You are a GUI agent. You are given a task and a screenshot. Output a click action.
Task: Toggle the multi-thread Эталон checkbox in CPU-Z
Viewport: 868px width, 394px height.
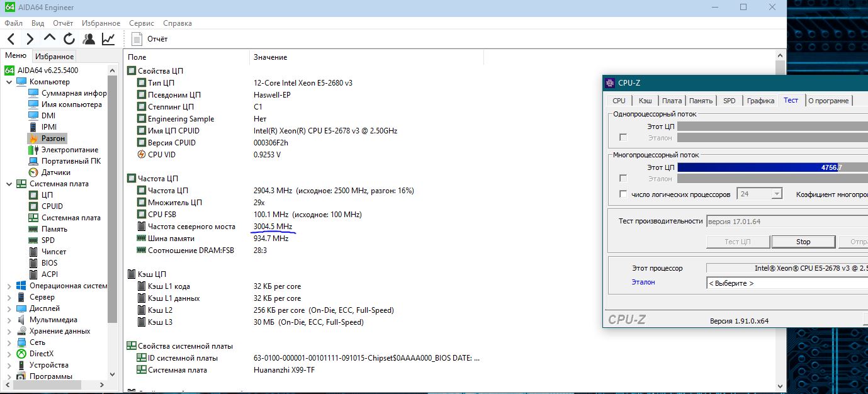[623, 179]
